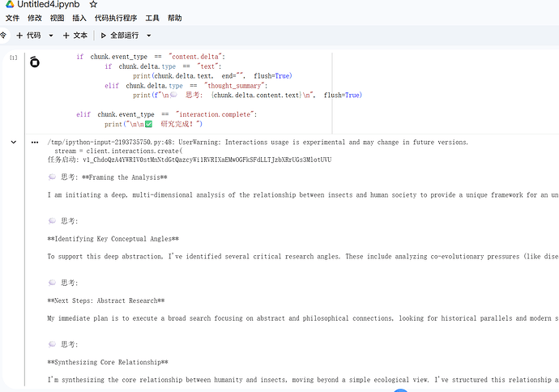The width and height of the screenshot is (559, 392).
Task: Click the Google Drive logo icon
Action: (10, 4)
